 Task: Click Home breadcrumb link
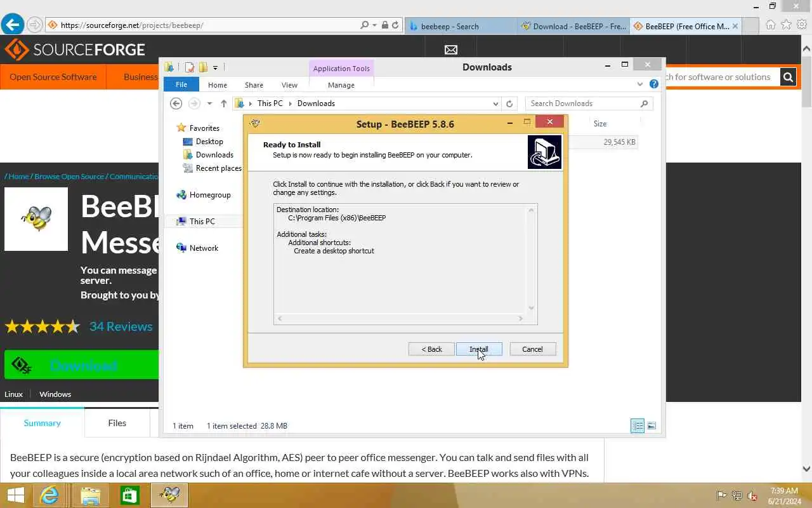pos(18,177)
